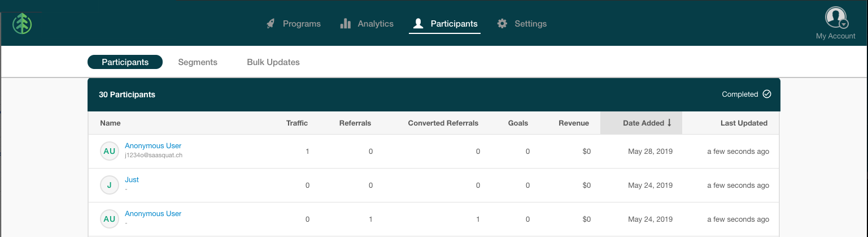This screenshot has width=868, height=237.
Task: Open the first Anonymous User link
Action: (x=153, y=146)
